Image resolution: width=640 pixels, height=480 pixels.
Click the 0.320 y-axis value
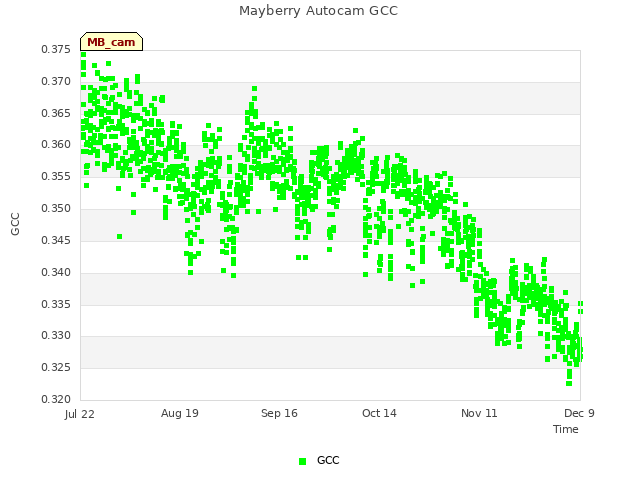pos(56,399)
